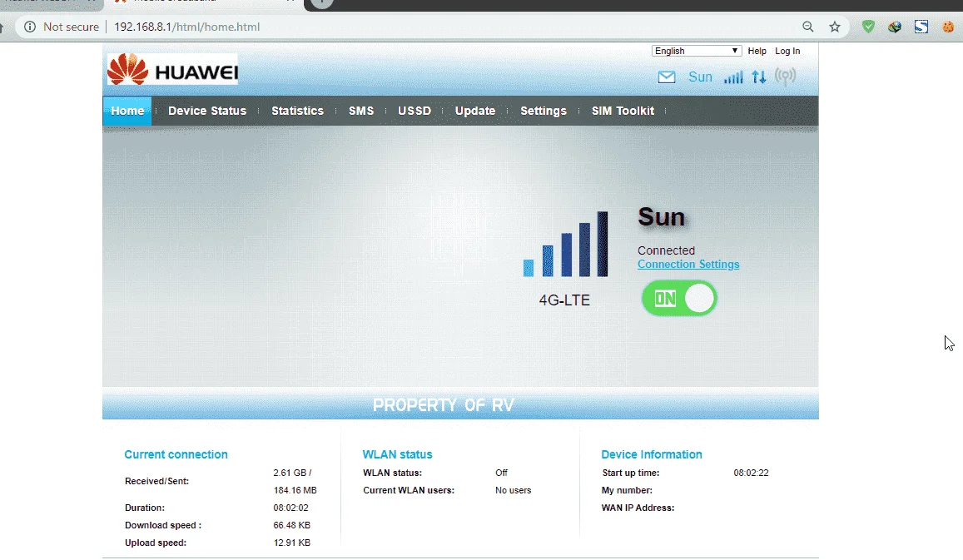The height and width of the screenshot is (560, 963).
Task: Click the Start up time value 08:02:22
Action: click(x=751, y=473)
